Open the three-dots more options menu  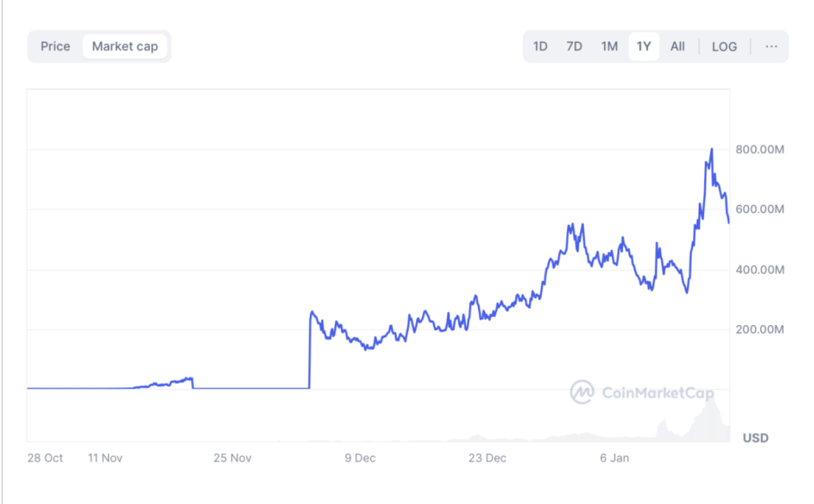(771, 47)
